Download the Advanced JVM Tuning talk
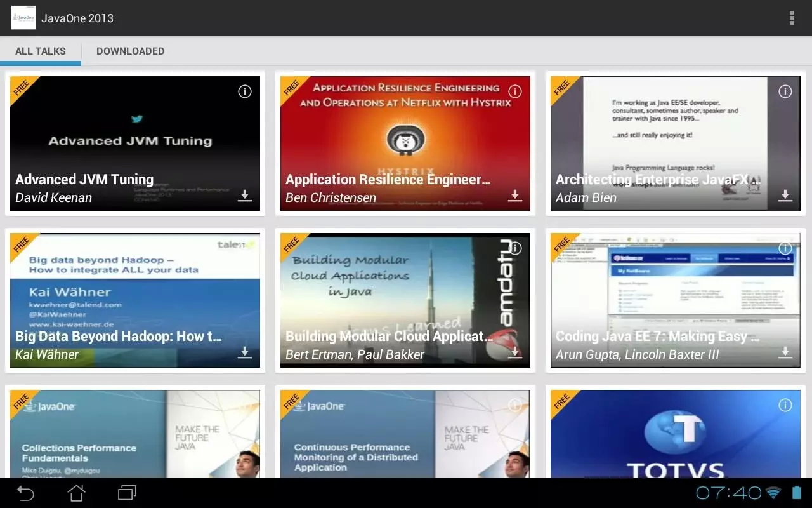The image size is (812, 508). (245, 196)
